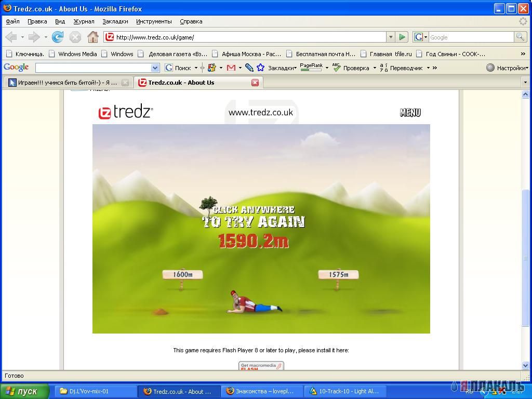
Task: Click scrollbar up arrow
Action: 525,94
